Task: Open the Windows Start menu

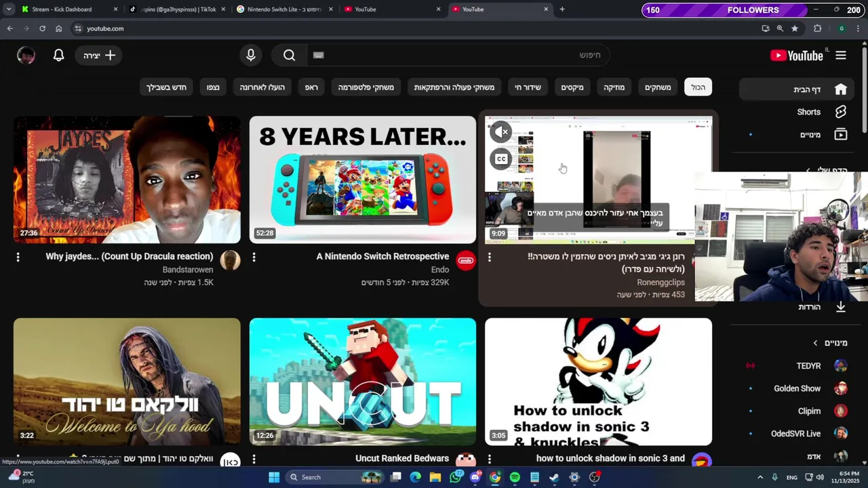Action: [x=274, y=477]
